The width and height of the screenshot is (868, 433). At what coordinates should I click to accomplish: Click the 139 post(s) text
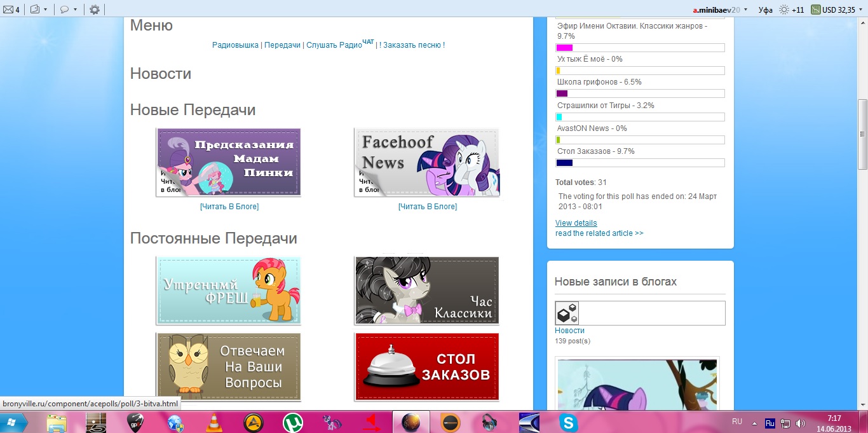(573, 341)
